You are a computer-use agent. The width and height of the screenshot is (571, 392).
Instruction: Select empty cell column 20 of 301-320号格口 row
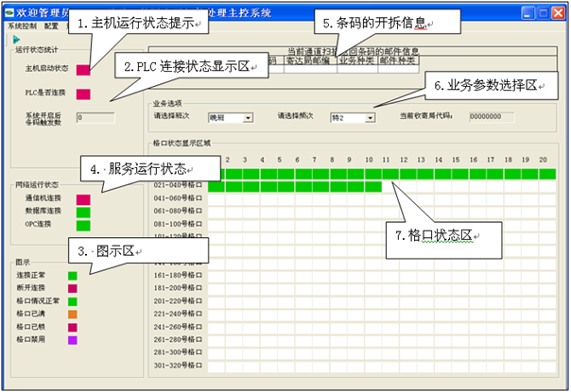click(x=547, y=366)
